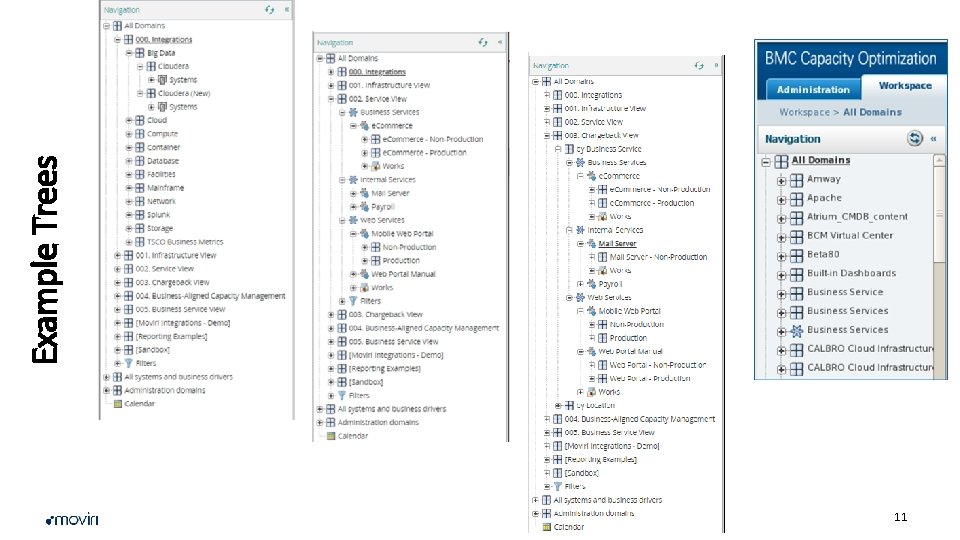Viewport: 960px width, 540px height.
Task: Select Business Service in BMC tree
Action: (845, 292)
